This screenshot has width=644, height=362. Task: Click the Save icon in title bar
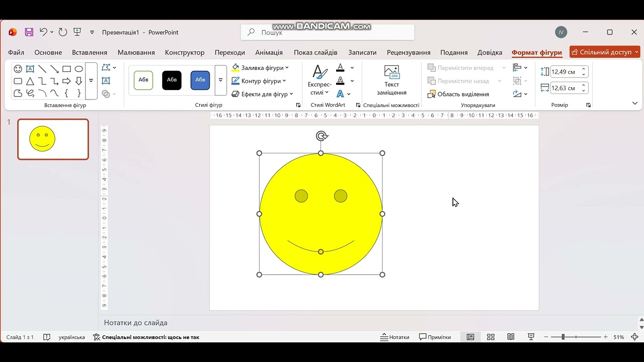(29, 32)
